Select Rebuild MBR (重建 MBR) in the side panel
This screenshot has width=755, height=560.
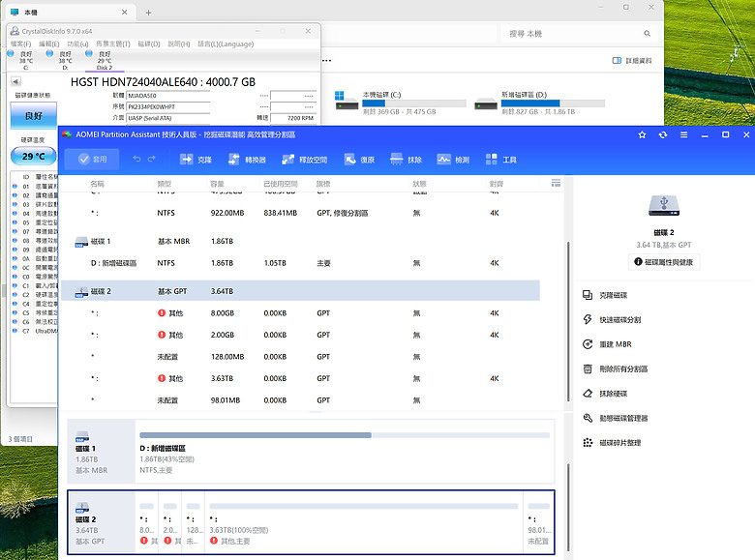click(607, 344)
